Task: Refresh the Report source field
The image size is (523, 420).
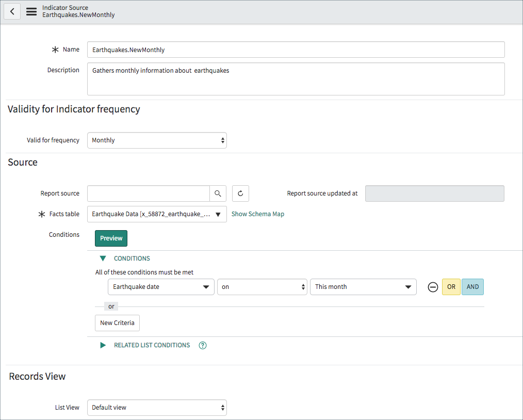Action: pos(240,193)
